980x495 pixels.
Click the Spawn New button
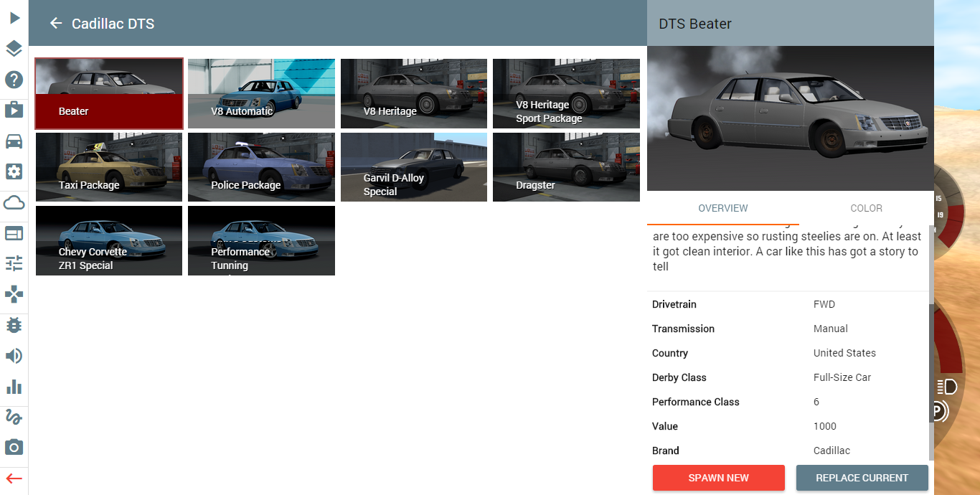[x=718, y=478]
